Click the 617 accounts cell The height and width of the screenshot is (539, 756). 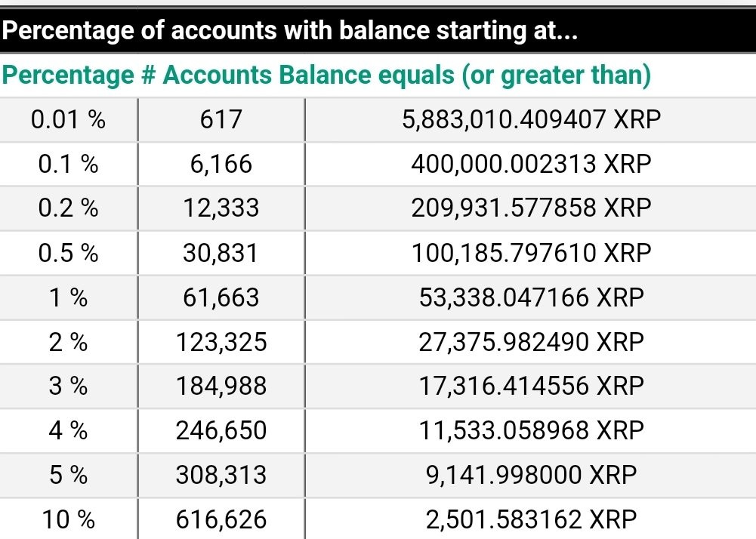pos(221,119)
